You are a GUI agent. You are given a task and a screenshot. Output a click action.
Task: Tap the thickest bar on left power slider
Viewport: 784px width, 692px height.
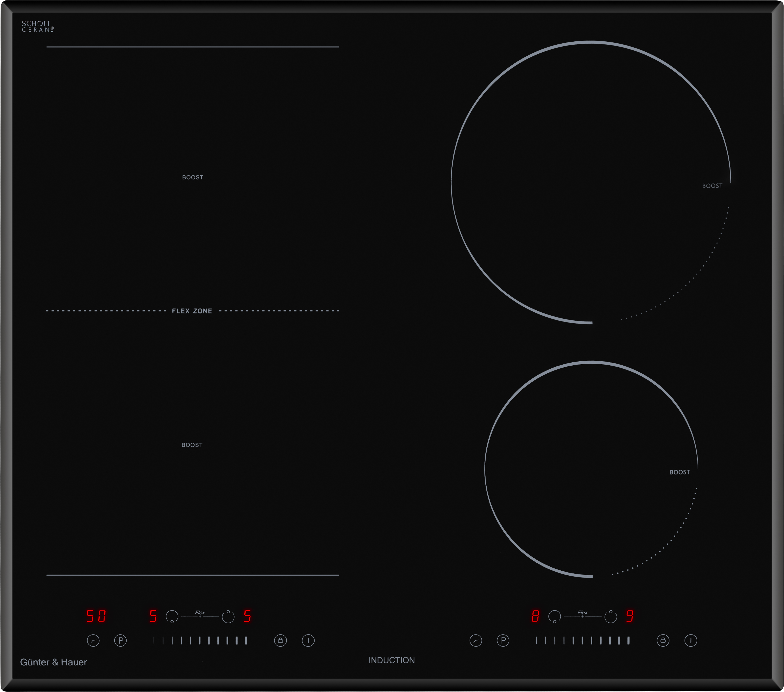tap(246, 640)
